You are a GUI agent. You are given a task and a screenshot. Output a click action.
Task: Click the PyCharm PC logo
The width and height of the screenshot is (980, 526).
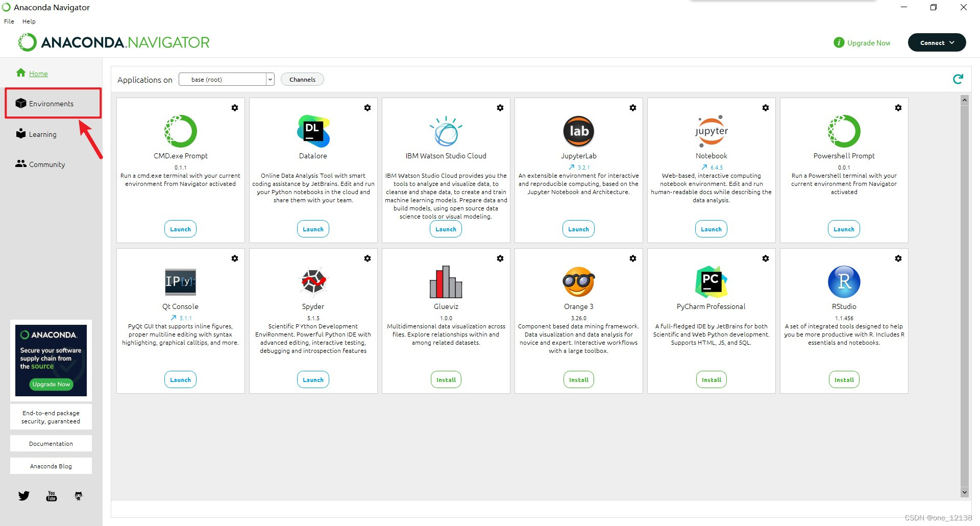tap(712, 281)
